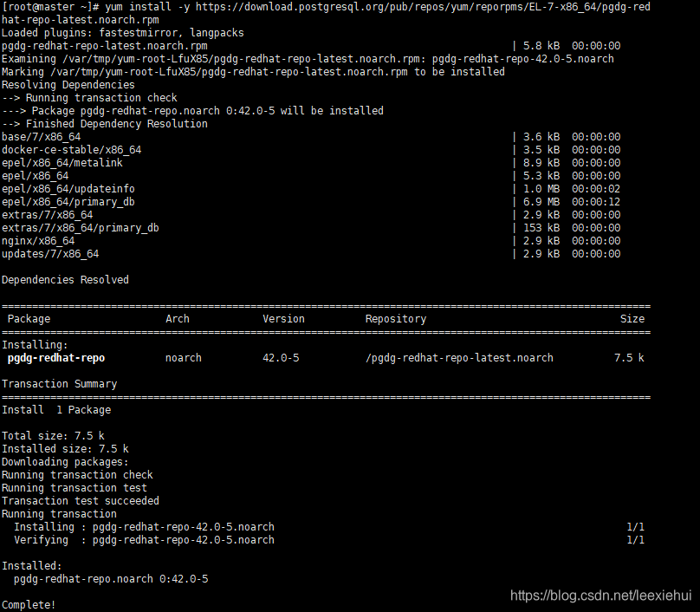Image resolution: width=700 pixels, height=612 pixels.
Task: Click the [root@master ~]# shell prompt
Action: (x=50, y=7)
